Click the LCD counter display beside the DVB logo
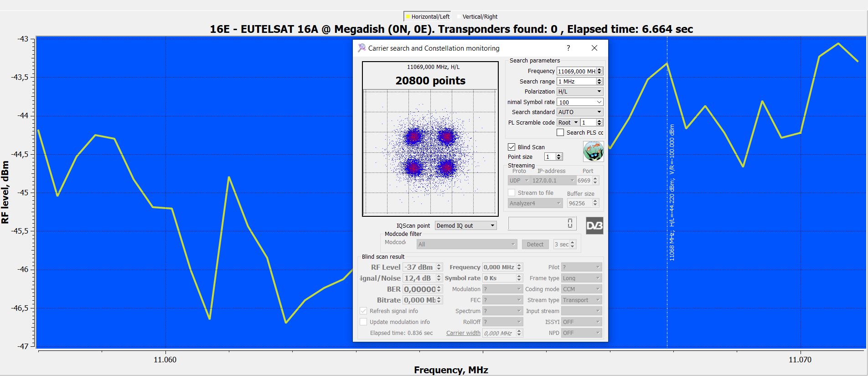The height and width of the screenshot is (376, 868). click(x=542, y=223)
